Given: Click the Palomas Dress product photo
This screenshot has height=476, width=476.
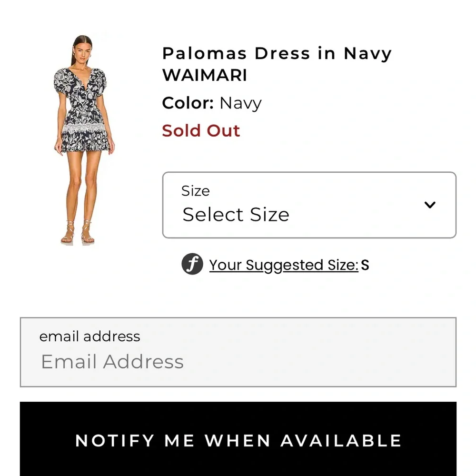Looking at the screenshot, I should 83,138.
